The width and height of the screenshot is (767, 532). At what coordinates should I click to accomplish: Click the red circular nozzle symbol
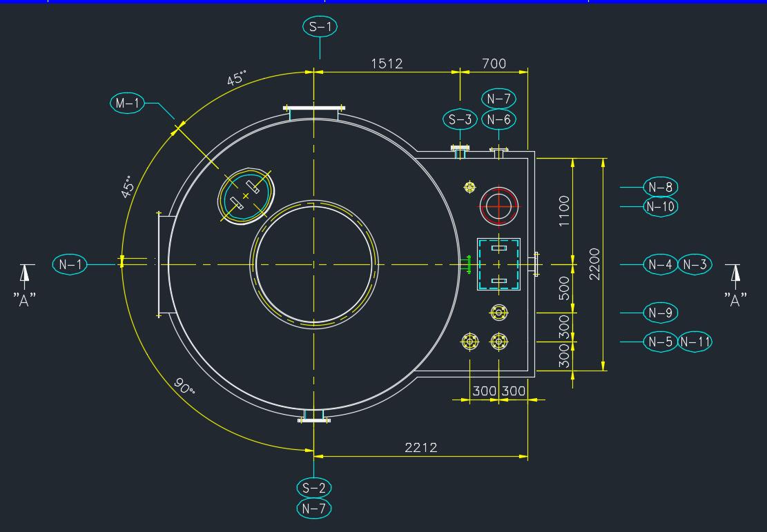tap(498, 205)
